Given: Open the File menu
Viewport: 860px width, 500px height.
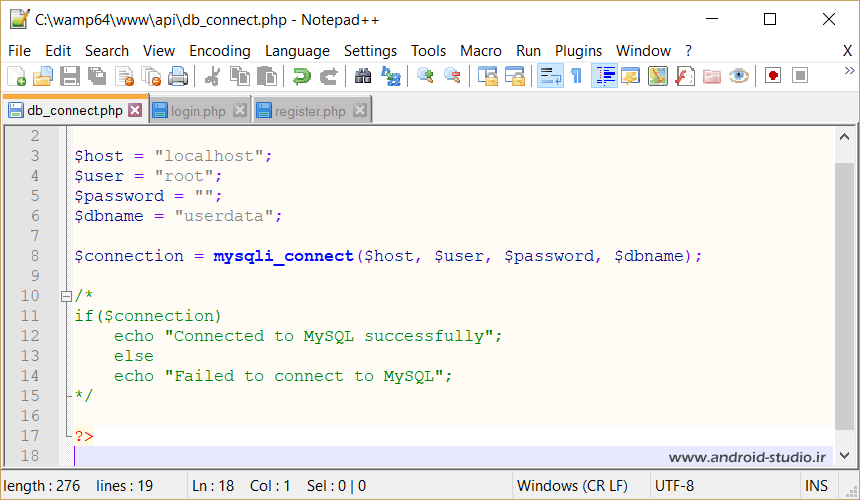Looking at the screenshot, I should point(19,51).
